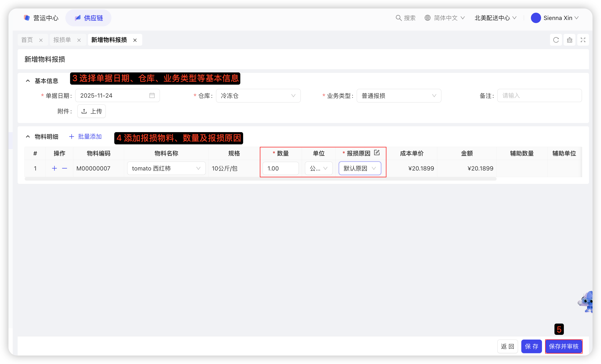The height and width of the screenshot is (364, 601).
Task: Click the 保存并审核 button
Action: point(563,346)
